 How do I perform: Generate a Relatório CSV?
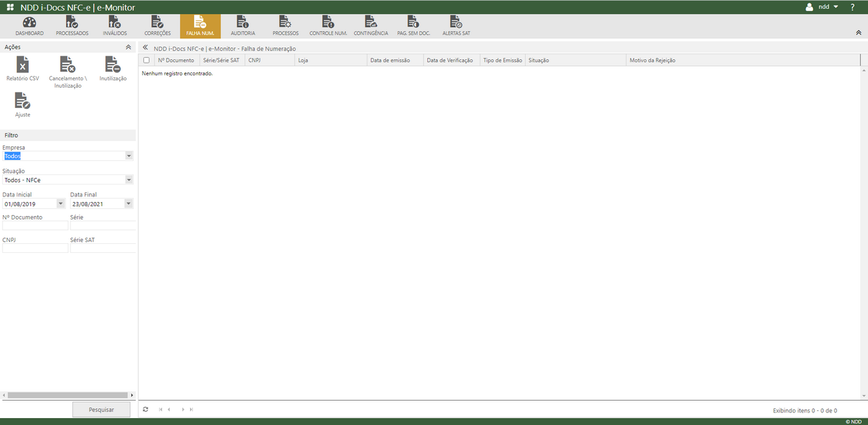pyautogui.click(x=22, y=68)
